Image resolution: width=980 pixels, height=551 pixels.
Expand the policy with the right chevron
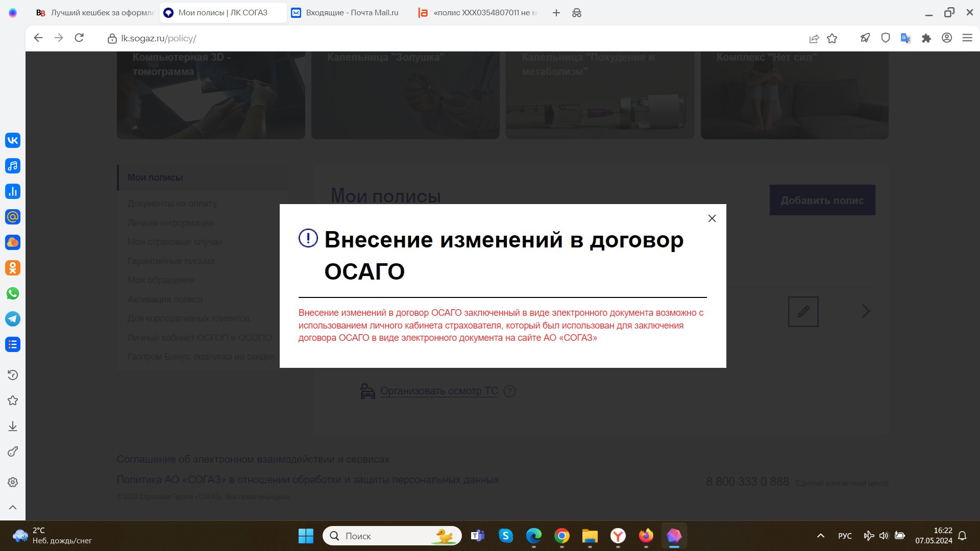(866, 311)
